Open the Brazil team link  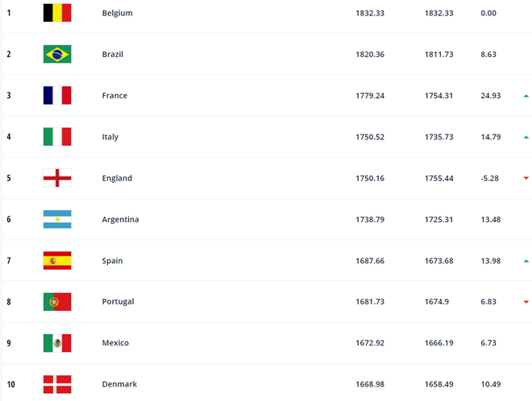pos(113,55)
